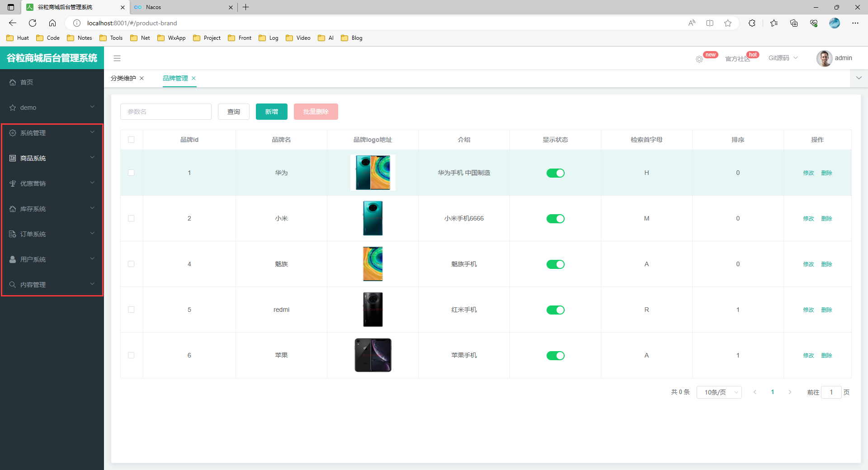Click the green 新增 button
The height and width of the screenshot is (470, 868).
(x=271, y=112)
